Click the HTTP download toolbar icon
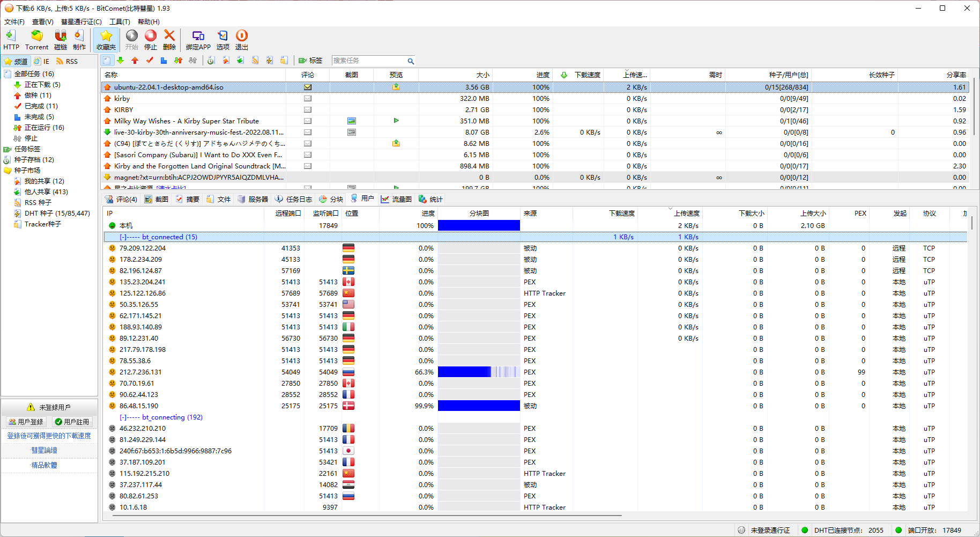 (x=11, y=40)
